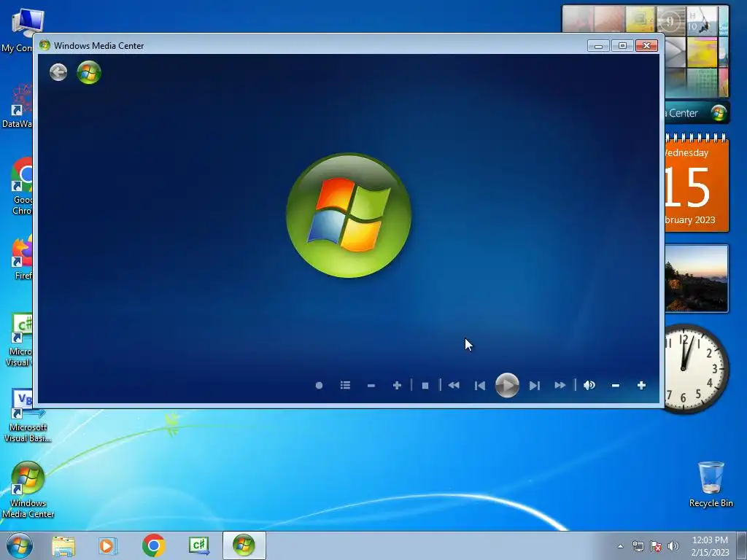Select the Google Chrome desktop shortcut
The width and height of the screenshot is (747, 560).
point(22,186)
